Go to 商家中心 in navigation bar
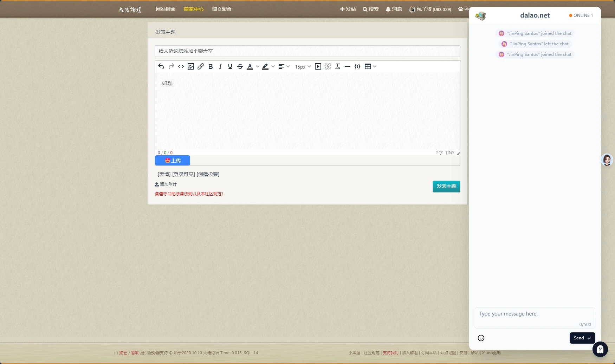This screenshot has width=615, height=364. coord(194,9)
